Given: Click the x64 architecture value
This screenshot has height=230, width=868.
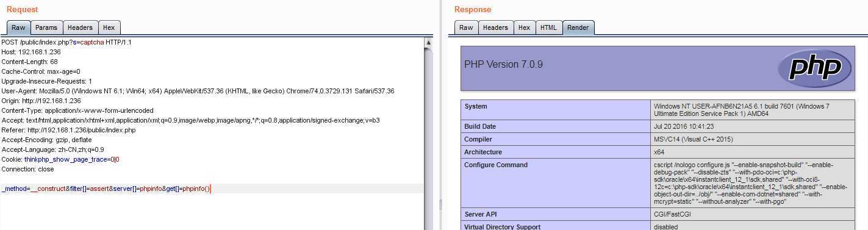Looking at the screenshot, I should [659, 152].
